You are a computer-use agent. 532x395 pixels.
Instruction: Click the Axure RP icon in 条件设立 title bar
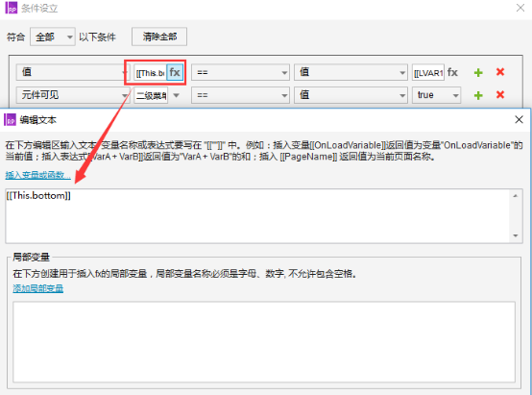pos(12,8)
